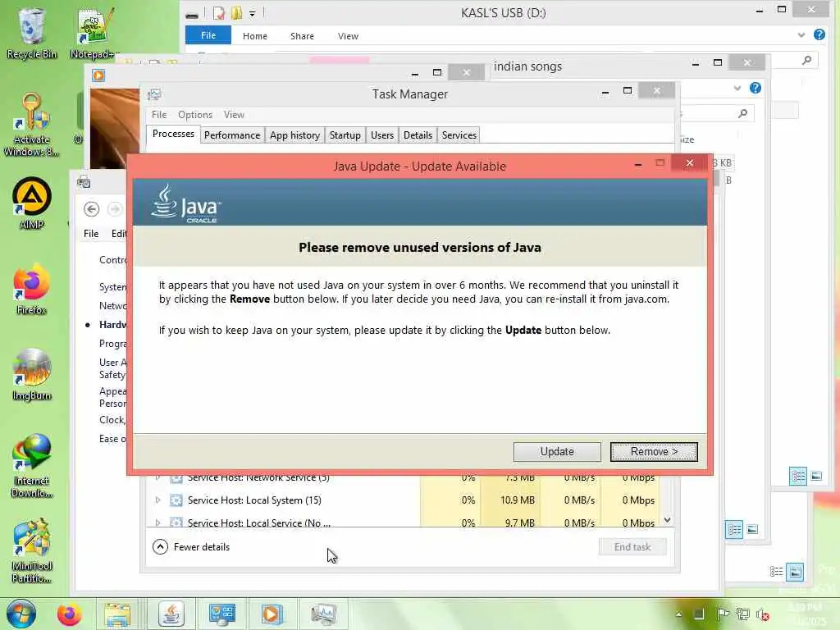Open MiniTool Partition desktop shortcut
The width and height of the screenshot is (840, 630).
tap(32, 550)
